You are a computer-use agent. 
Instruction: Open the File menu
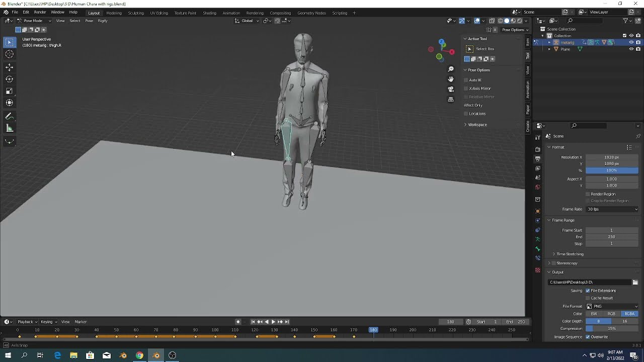[x=15, y=12]
